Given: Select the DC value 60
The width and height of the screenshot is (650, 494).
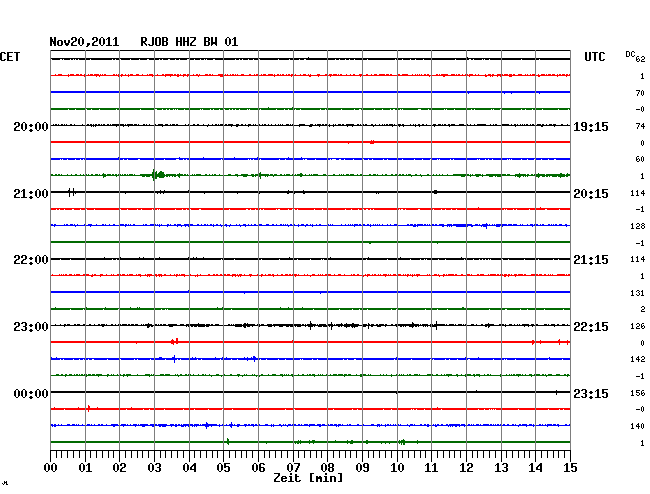Looking at the screenshot, I should 640,159.
